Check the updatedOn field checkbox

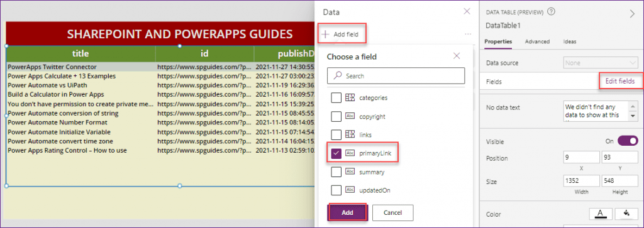click(336, 190)
